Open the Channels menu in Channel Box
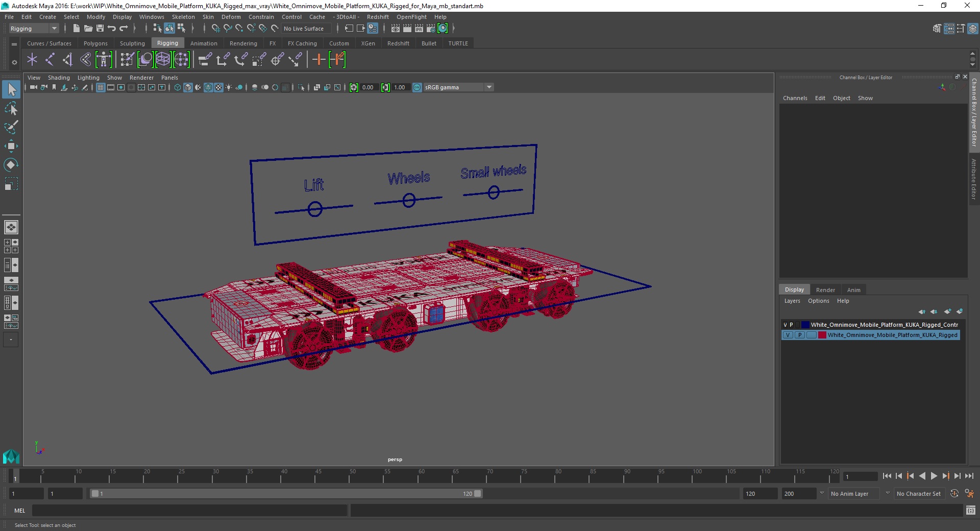Screen dimensions: 980x531 [795, 98]
